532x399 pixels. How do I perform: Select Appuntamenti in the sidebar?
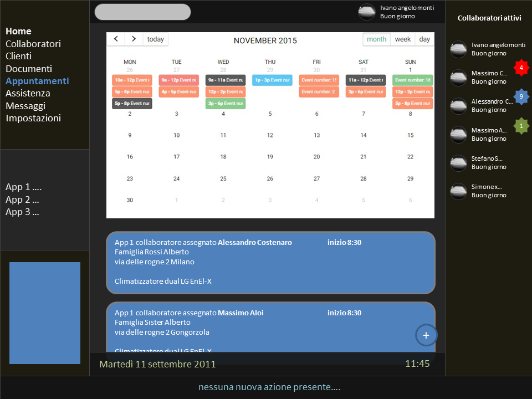pyautogui.click(x=37, y=81)
